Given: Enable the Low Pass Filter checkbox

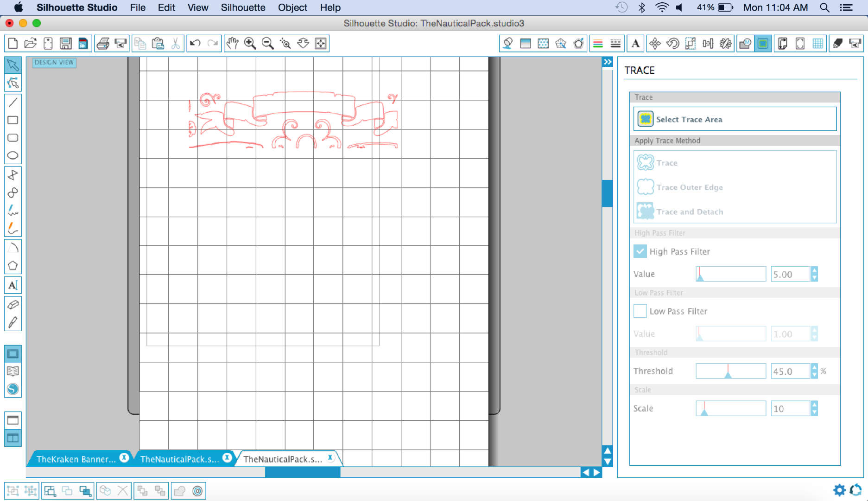Looking at the screenshot, I should point(640,311).
